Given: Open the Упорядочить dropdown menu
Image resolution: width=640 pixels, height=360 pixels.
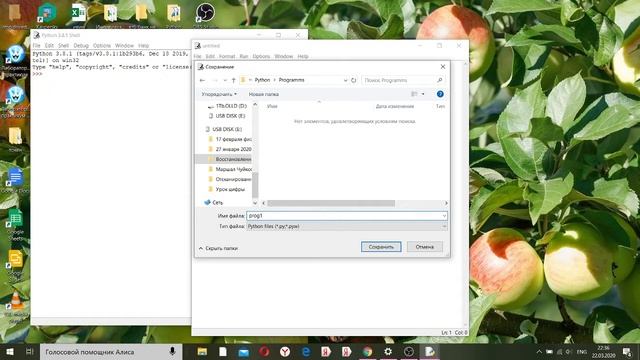Looking at the screenshot, I should (219, 94).
